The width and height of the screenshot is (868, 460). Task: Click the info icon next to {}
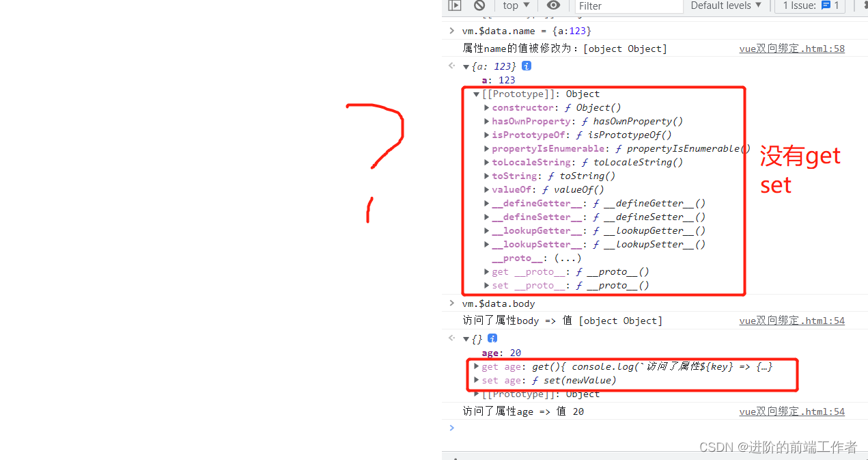(492, 338)
